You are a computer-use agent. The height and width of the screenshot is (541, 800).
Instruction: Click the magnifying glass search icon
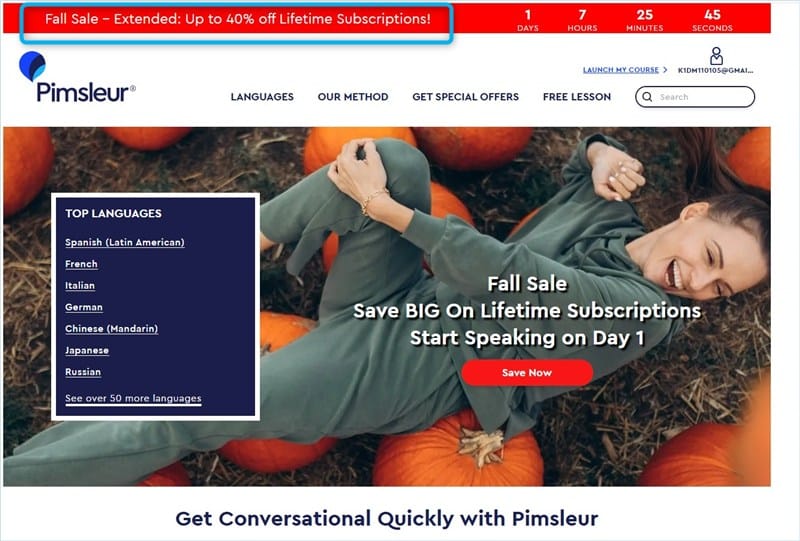tap(647, 97)
